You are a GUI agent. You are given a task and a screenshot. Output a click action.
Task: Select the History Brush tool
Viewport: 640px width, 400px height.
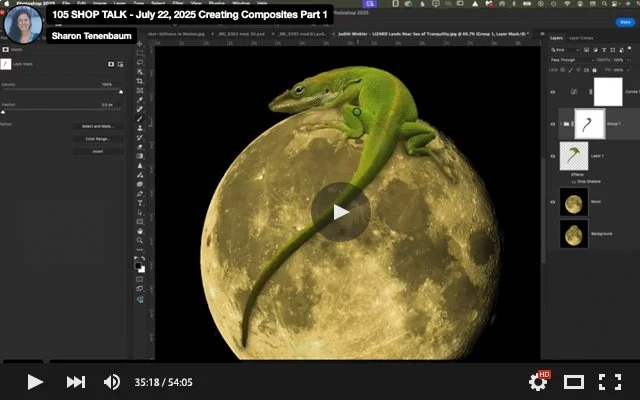(x=140, y=138)
